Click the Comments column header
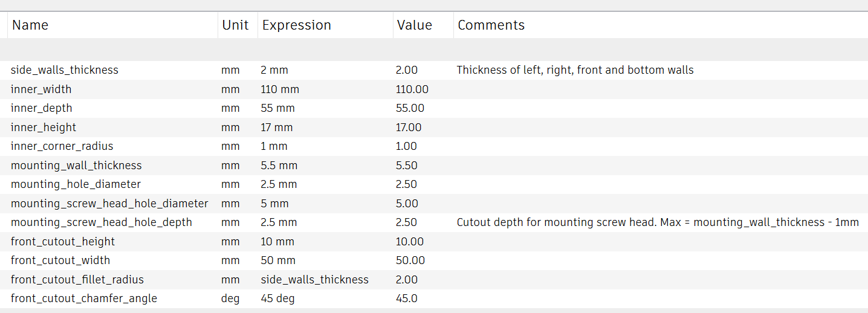The height and width of the screenshot is (313, 868). [x=491, y=25]
